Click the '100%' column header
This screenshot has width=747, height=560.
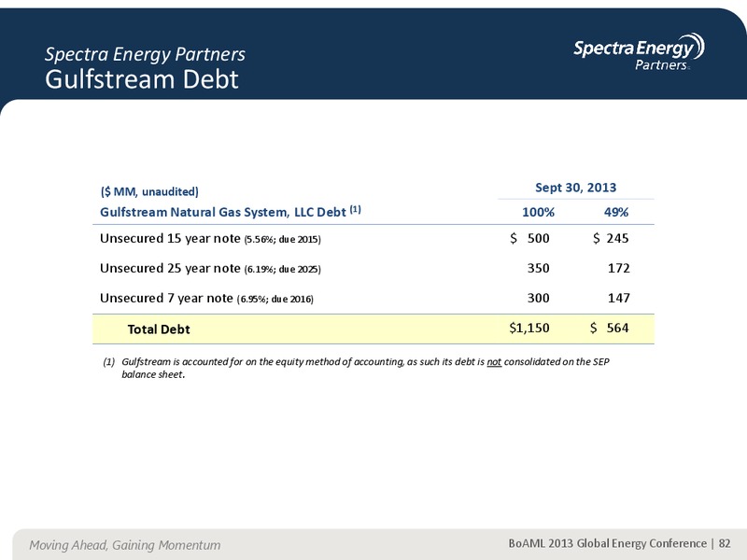pyautogui.click(x=538, y=212)
